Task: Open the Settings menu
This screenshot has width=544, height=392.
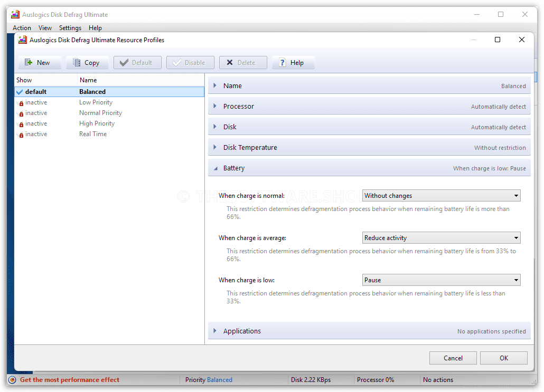Action: click(70, 28)
